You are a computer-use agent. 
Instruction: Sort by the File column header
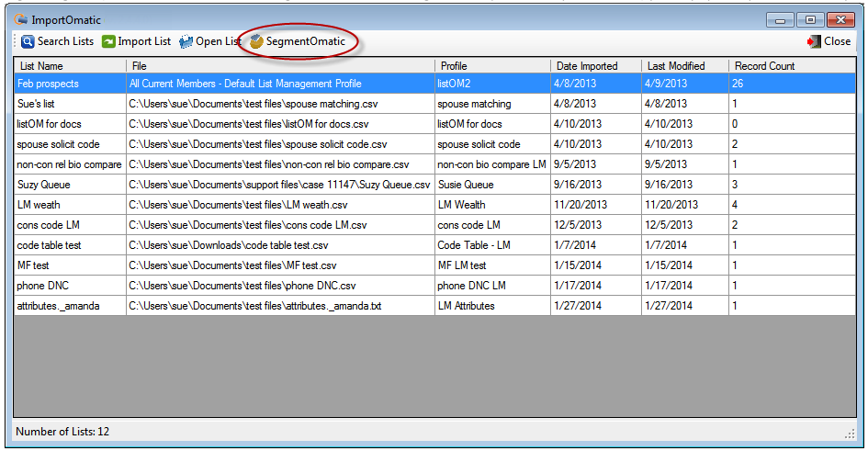(281, 66)
